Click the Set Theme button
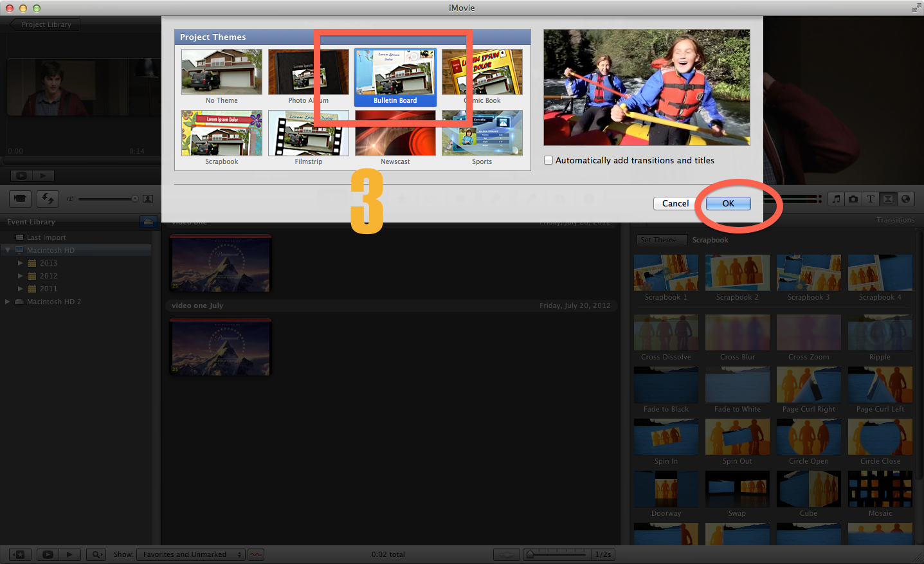The image size is (924, 564). pos(662,240)
